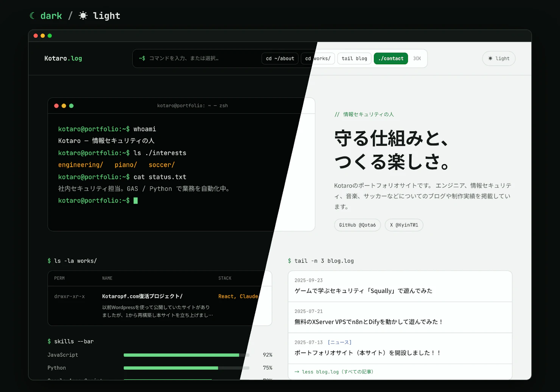Click the "2025-09-23" blog date

pos(309,280)
